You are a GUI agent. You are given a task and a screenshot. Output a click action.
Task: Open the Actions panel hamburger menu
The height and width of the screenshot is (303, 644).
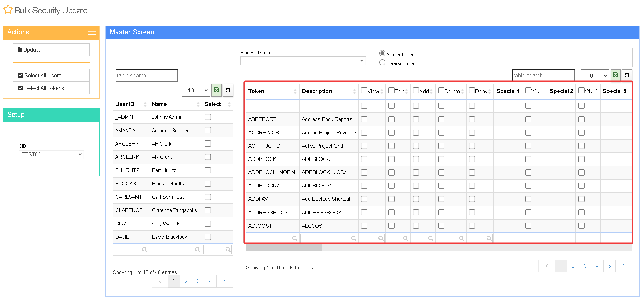92,32
